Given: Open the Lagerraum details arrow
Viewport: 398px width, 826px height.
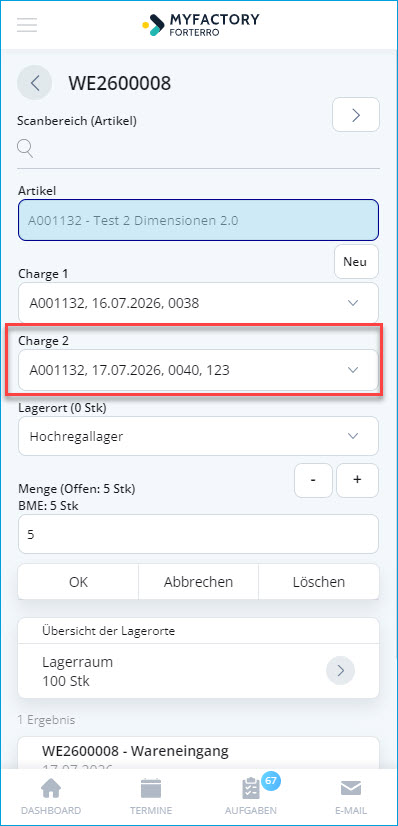Looking at the screenshot, I should (x=340, y=671).
